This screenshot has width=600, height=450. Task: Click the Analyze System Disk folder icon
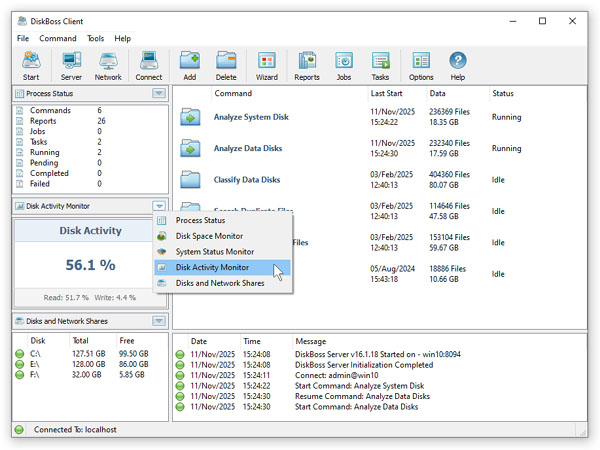coord(190,117)
